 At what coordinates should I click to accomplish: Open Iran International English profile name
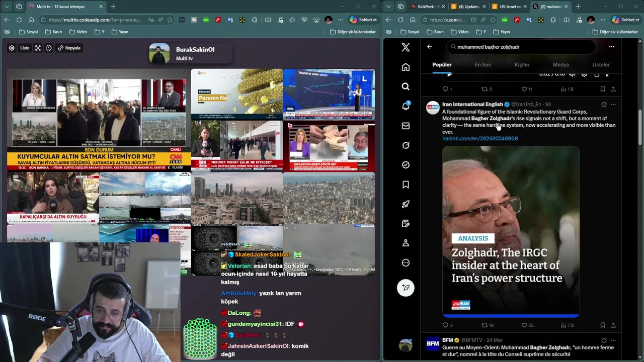tap(472, 105)
